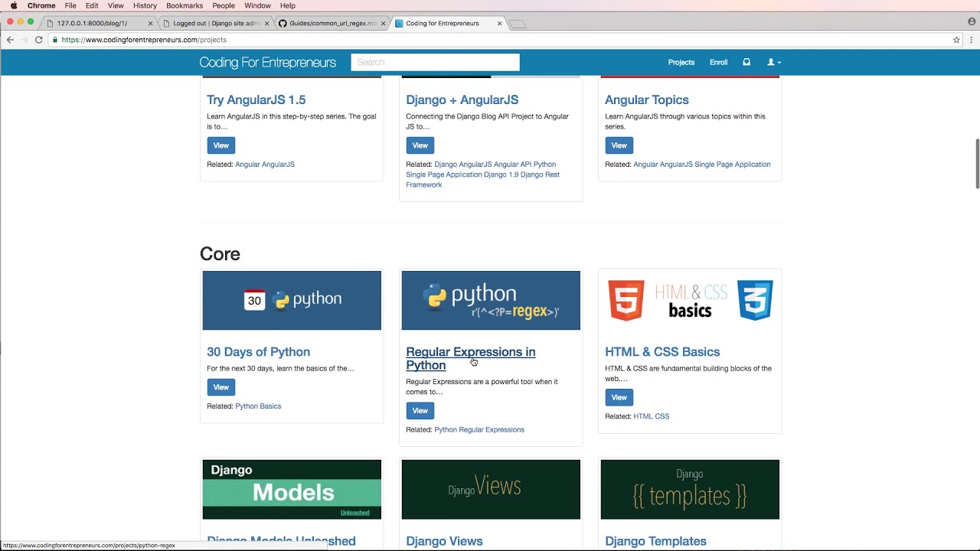Open Angular AngularJS Single Page Application link
Viewport: 980px width, 551px height.
coord(702,165)
